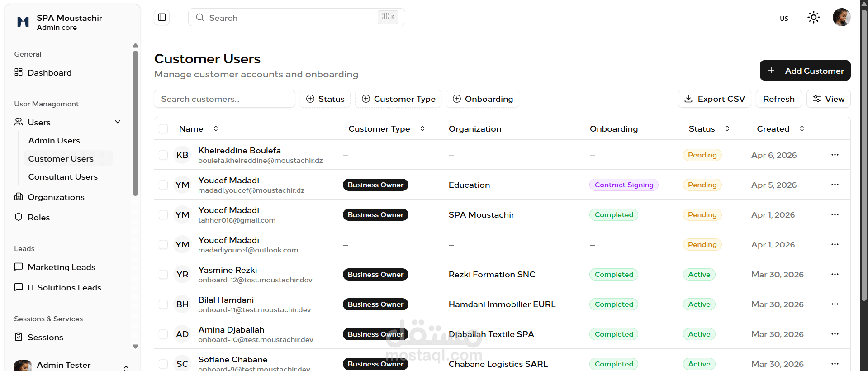Export the customer list as CSV
Image resolution: width=868 pixels, height=371 pixels.
point(714,99)
